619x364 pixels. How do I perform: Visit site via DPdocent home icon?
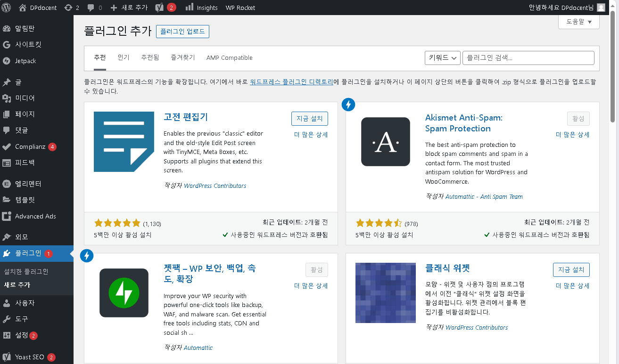[x=39, y=8]
